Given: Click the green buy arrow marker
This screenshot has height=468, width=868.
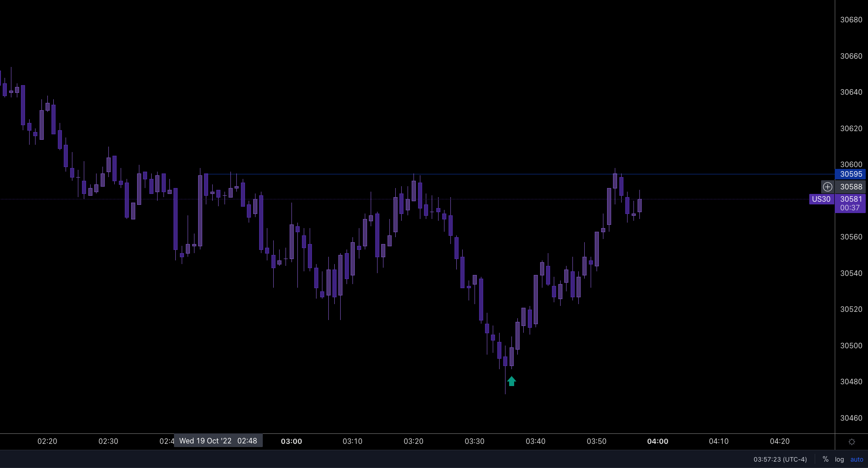Looking at the screenshot, I should 511,382.
